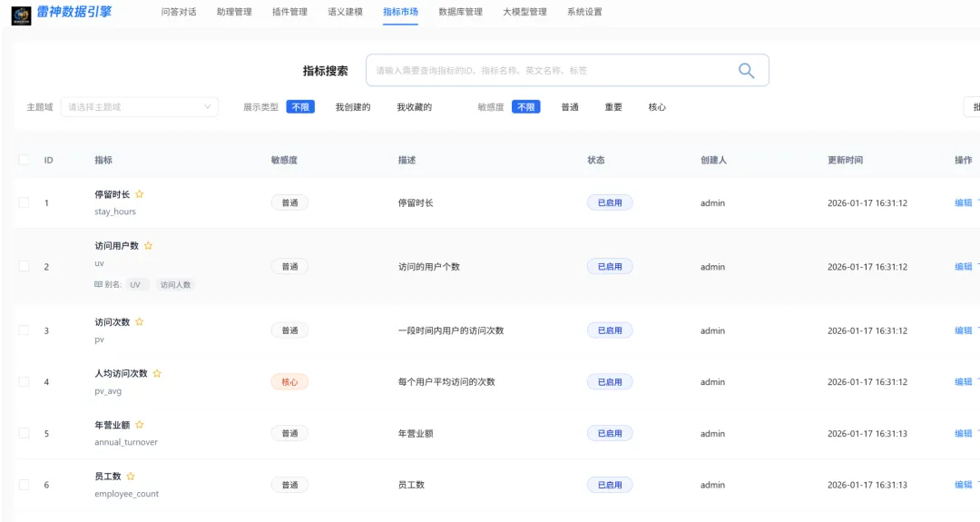This screenshot has width=980, height=522.
Task: Toggle the favorite star for 访问用户数
Action: point(148,246)
